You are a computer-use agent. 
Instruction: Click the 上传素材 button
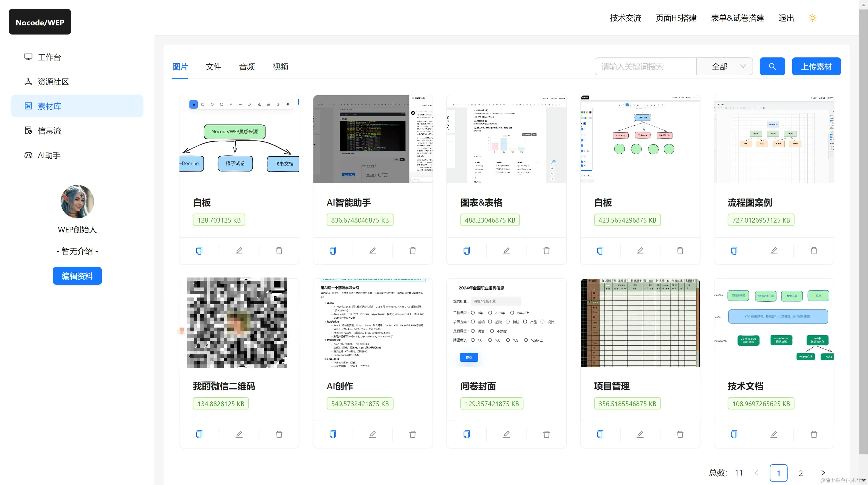tap(816, 66)
